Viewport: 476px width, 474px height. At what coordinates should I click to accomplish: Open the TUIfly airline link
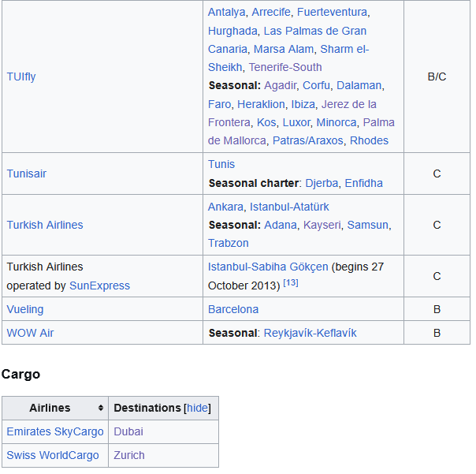coord(21,77)
